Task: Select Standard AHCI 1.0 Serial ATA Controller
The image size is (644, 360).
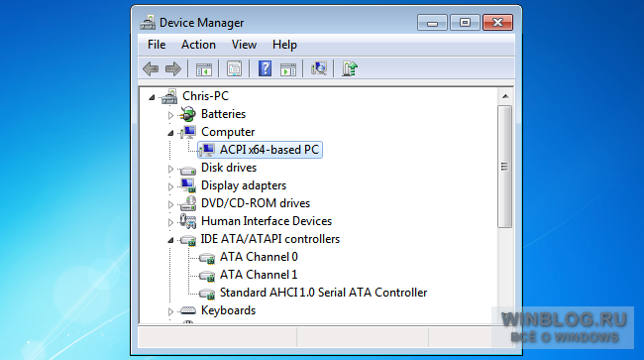Action: coord(323,293)
